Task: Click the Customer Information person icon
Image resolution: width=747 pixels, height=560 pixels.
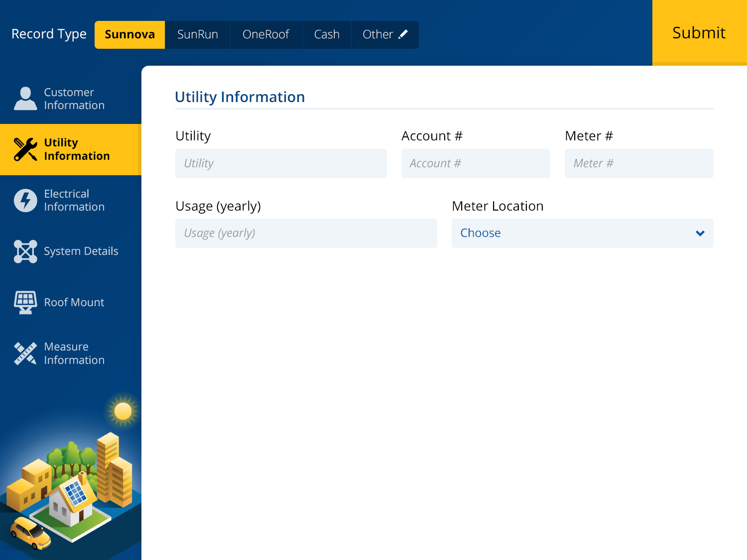Action: tap(25, 99)
